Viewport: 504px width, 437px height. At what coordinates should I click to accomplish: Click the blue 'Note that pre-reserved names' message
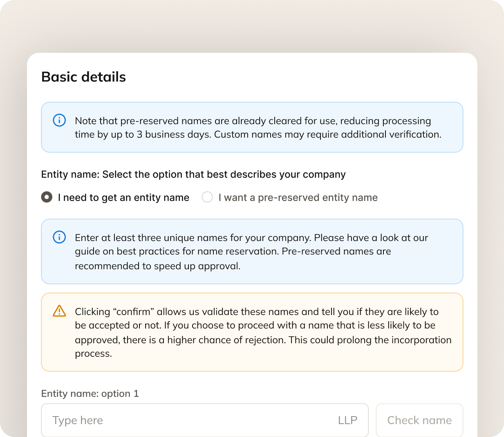click(x=252, y=127)
